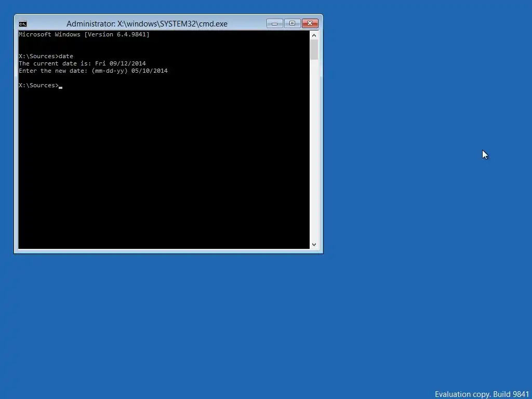Click the 'Enter the new date' line
532x399 pixels.
(x=93, y=71)
